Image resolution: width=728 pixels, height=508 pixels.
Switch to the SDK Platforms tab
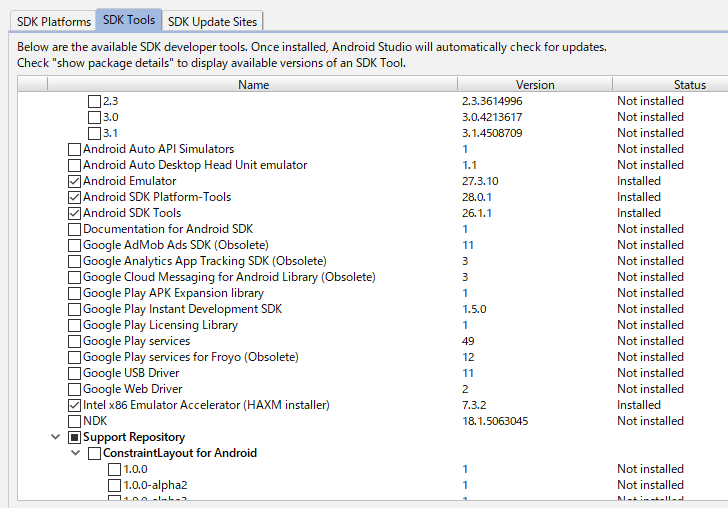pos(53,21)
